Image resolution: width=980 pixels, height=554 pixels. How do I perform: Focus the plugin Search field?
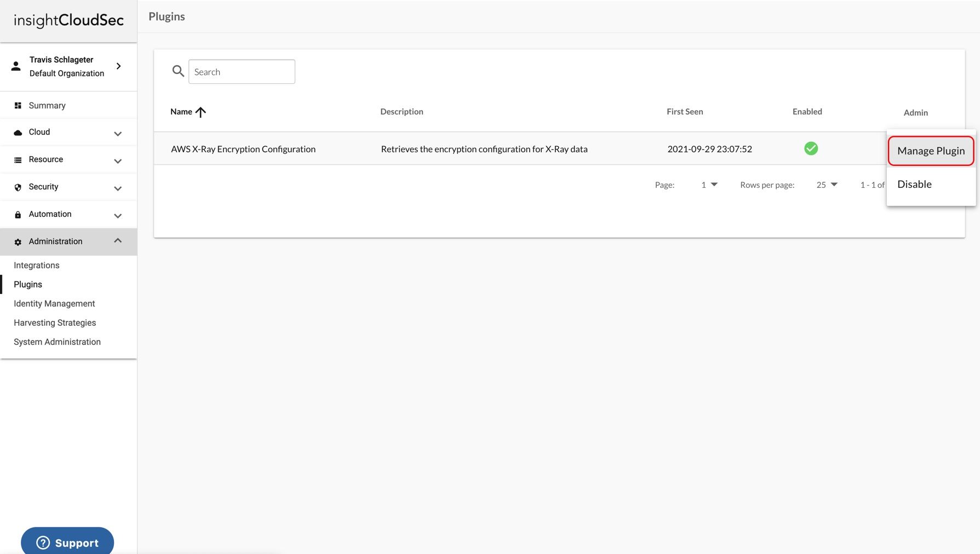point(242,72)
